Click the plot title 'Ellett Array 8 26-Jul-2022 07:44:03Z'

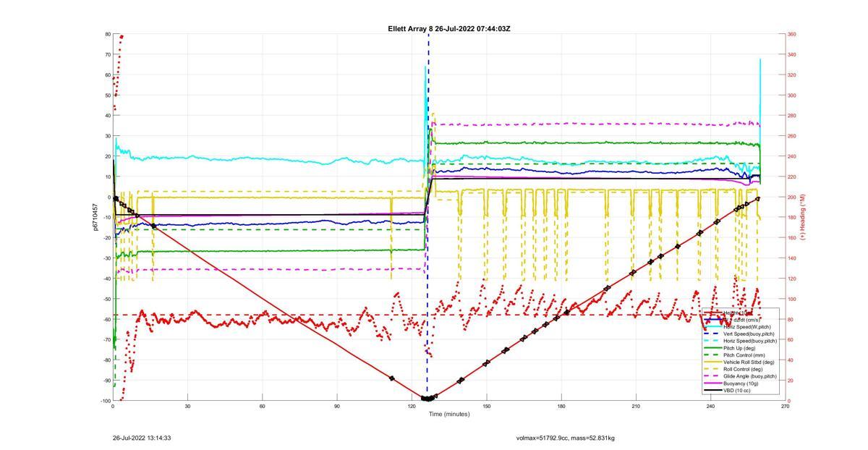pyautogui.click(x=448, y=29)
